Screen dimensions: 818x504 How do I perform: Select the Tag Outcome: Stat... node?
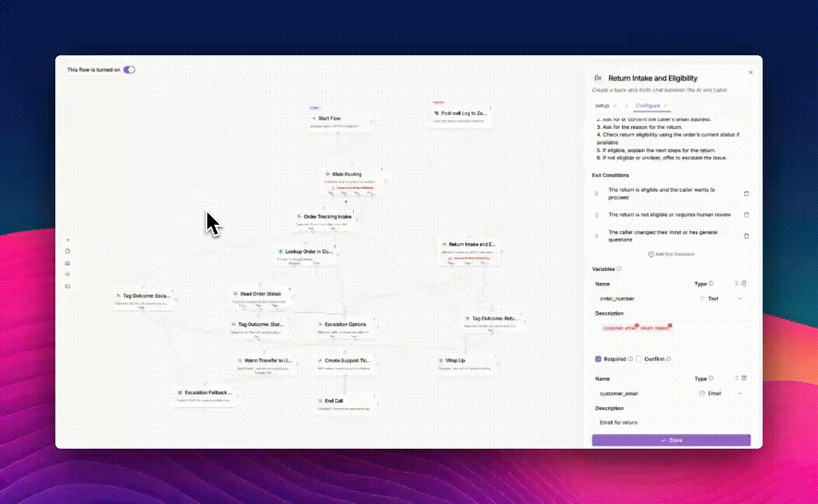click(259, 330)
